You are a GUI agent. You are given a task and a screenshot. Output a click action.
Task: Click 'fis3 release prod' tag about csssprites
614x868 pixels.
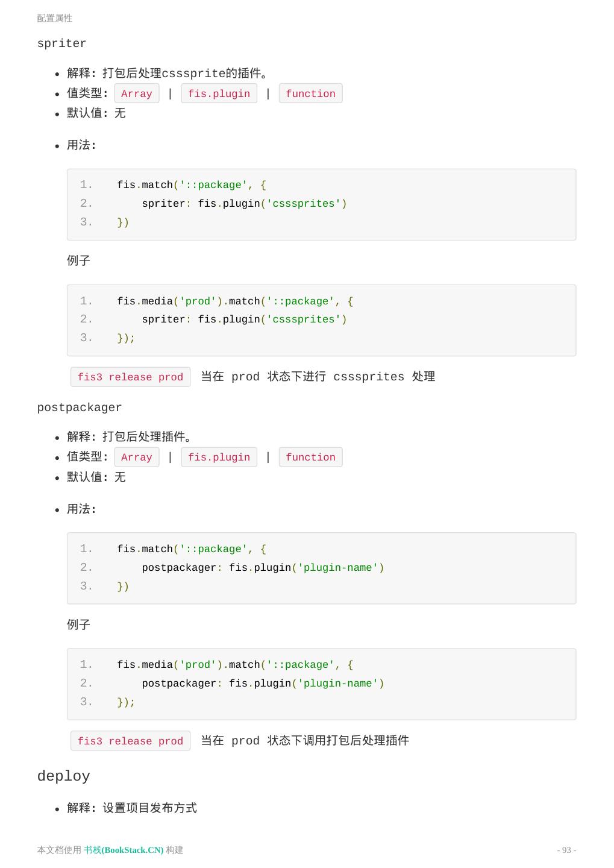130,377
